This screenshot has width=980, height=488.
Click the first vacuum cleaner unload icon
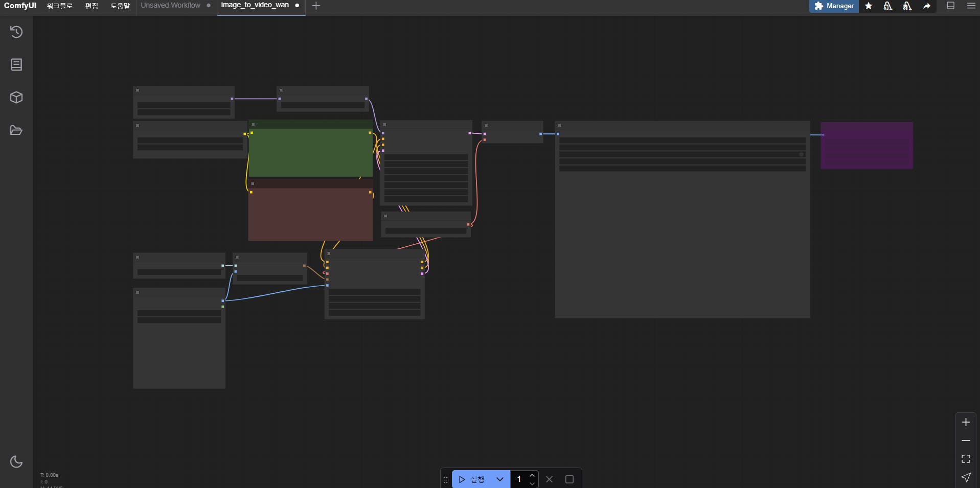pos(888,6)
